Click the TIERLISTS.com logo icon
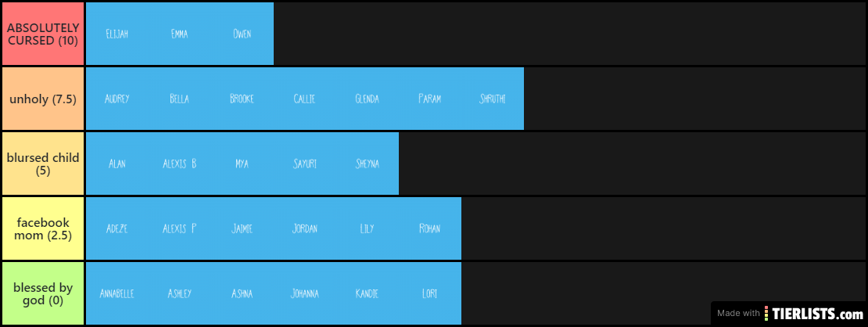The height and width of the screenshot is (327, 868). click(x=766, y=313)
